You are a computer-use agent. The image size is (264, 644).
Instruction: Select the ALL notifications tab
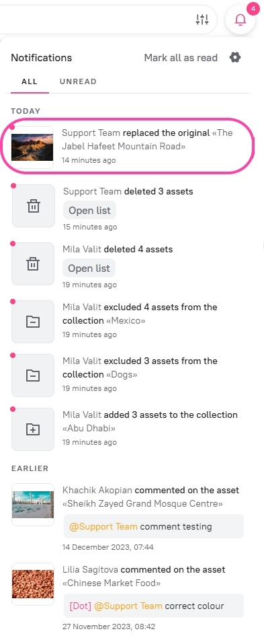click(x=30, y=81)
